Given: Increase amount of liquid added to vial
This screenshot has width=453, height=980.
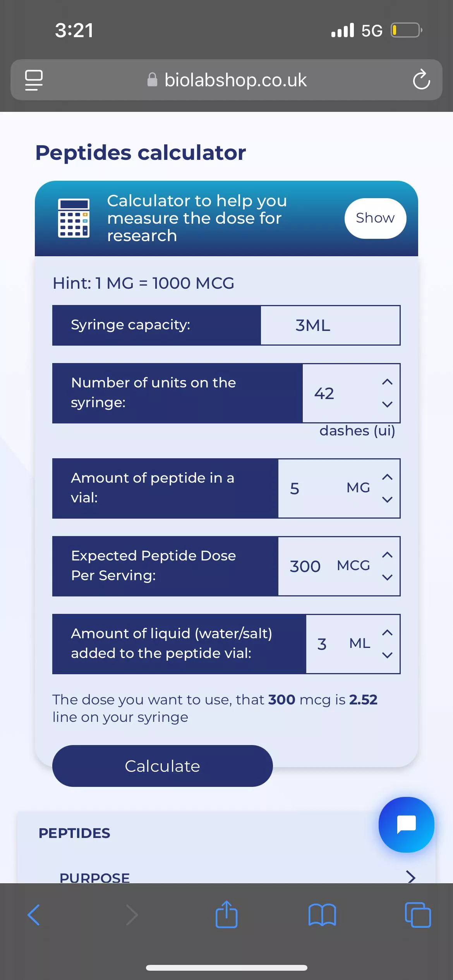Looking at the screenshot, I should 387,633.
